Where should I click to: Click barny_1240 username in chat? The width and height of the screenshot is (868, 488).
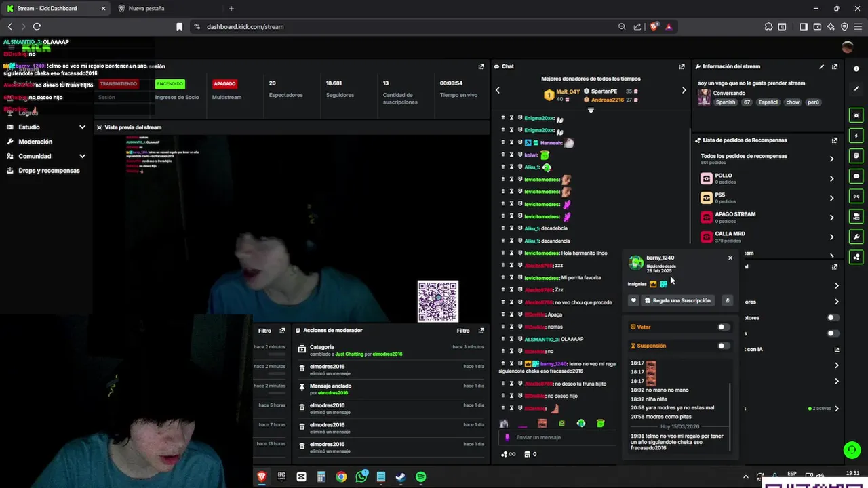554,364
